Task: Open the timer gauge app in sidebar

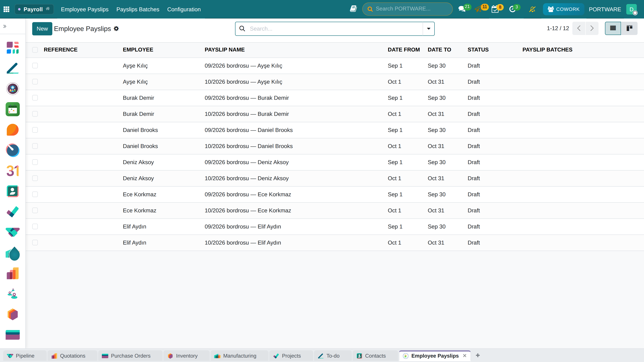Action: click(12, 150)
